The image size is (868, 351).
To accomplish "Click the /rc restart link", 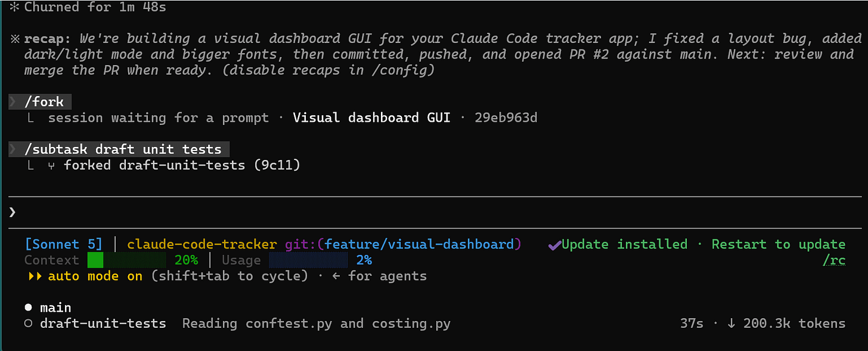I will point(833,260).
